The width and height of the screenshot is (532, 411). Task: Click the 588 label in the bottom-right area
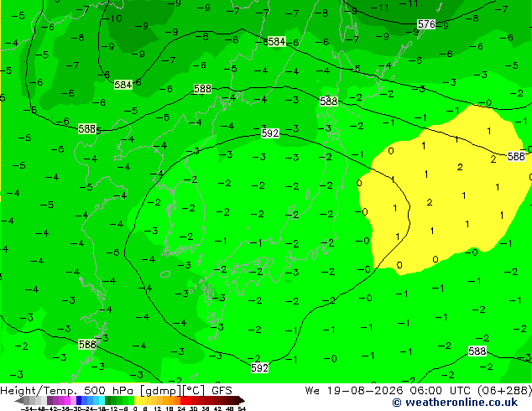pos(477,351)
